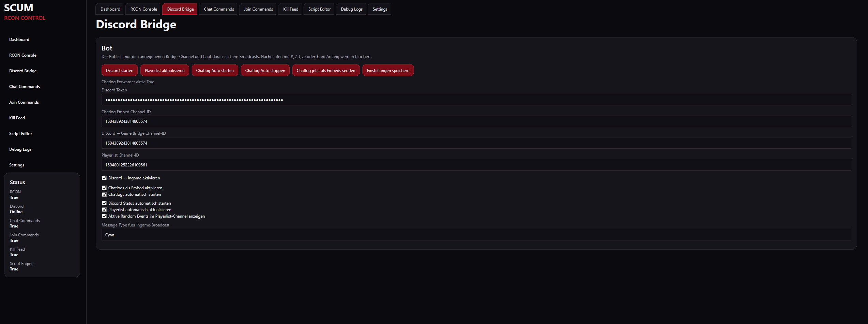Click the Discord starten button
The width and height of the screenshot is (868, 324).
point(120,71)
